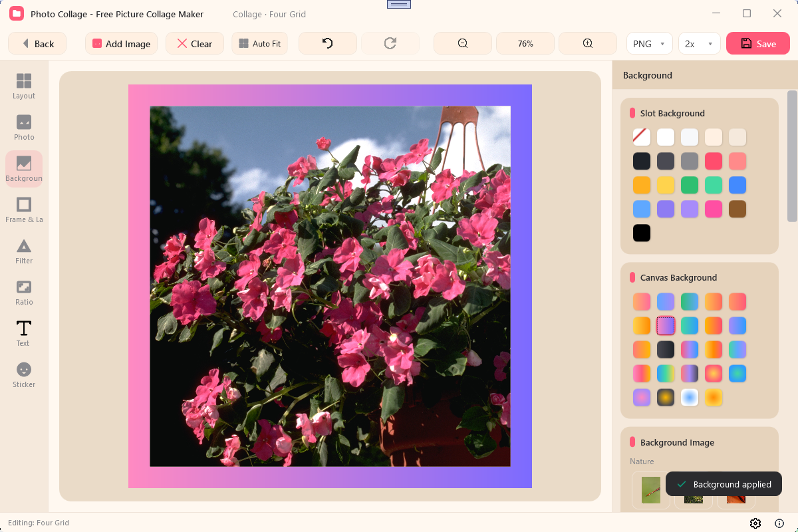This screenshot has width=798, height=532.
Task: Select white slot background swatch
Action: click(666, 137)
